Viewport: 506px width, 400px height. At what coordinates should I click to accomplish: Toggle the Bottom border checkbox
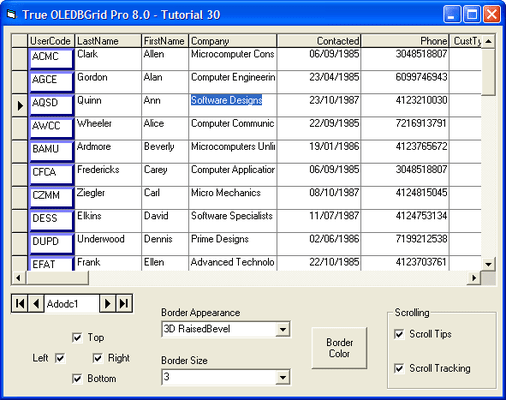[77, 379]
